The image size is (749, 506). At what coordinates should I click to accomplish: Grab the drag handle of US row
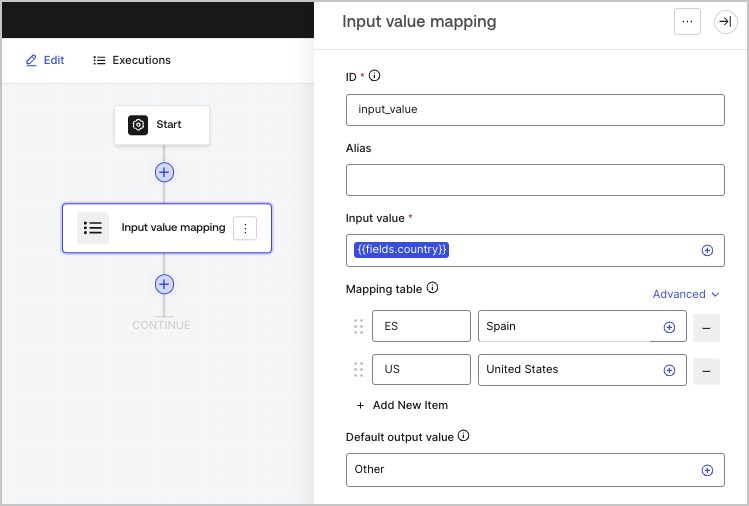coord(358,369)
